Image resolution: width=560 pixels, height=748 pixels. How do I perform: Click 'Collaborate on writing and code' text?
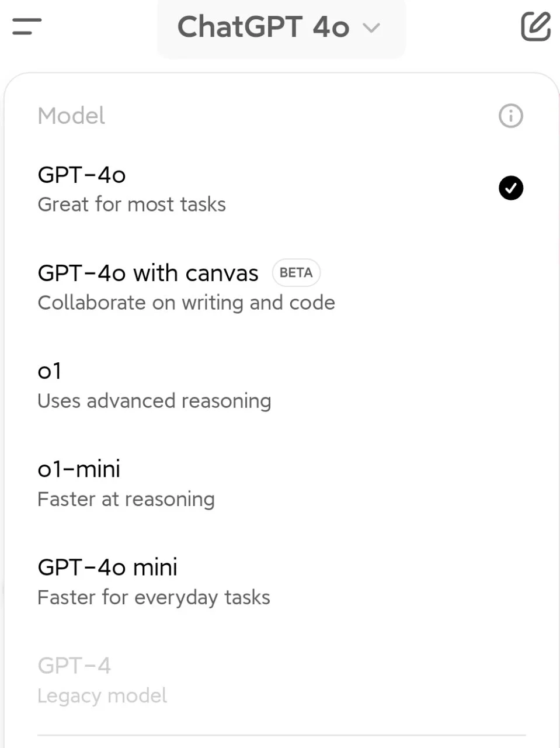click(186, 303)
